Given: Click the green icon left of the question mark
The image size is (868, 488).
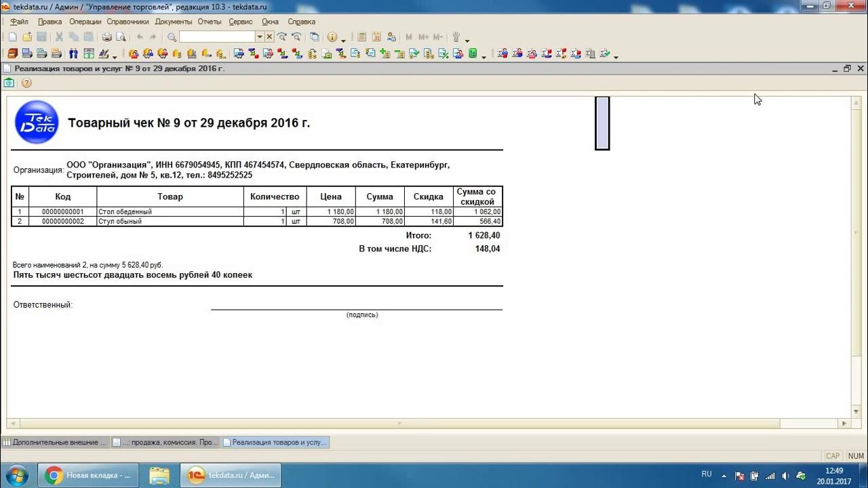Looking at the screenshot, I should pos(9,83).
